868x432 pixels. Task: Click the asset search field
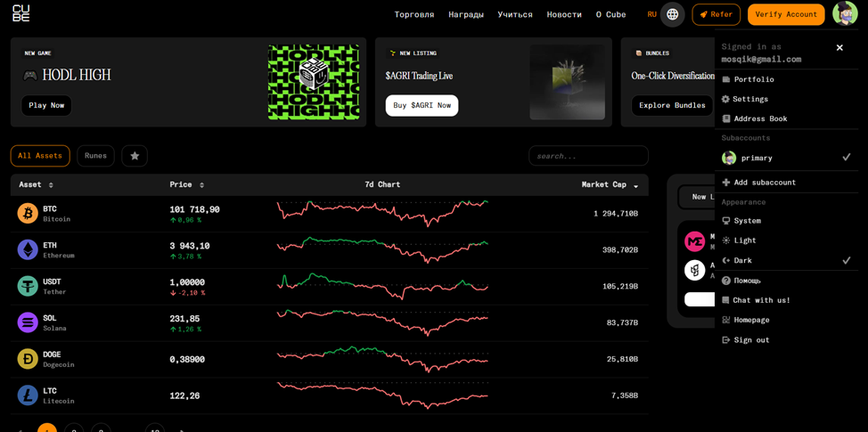[588, 156]
